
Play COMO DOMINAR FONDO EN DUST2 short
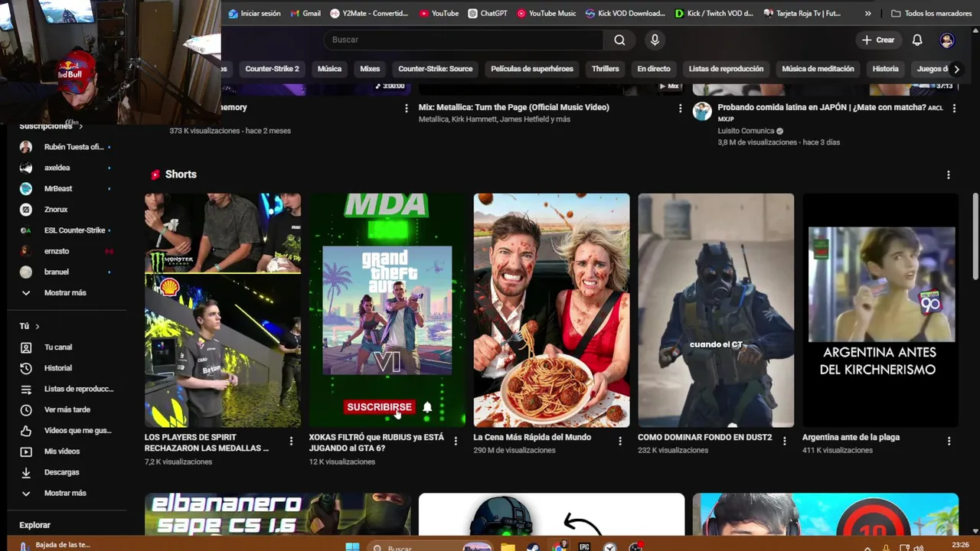click(x=716, y=310)
